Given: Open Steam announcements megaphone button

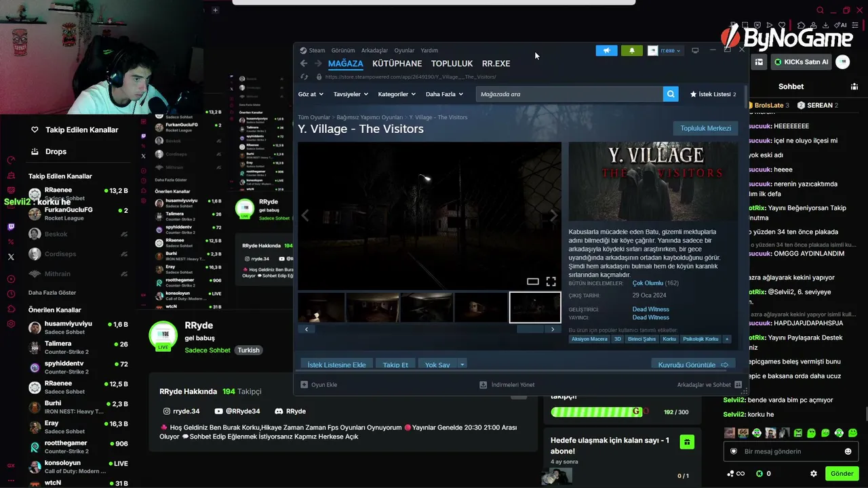Looking at the screenshot, I should pos(607,50).
